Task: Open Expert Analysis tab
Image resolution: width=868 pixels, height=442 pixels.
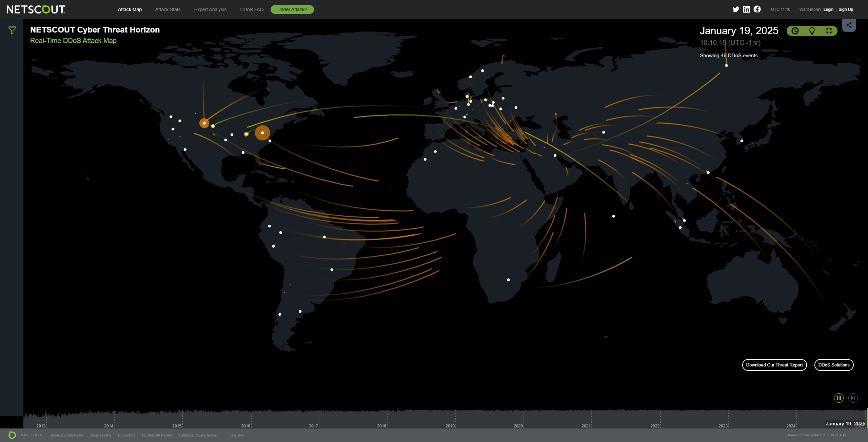Action: tap(210, 9)
